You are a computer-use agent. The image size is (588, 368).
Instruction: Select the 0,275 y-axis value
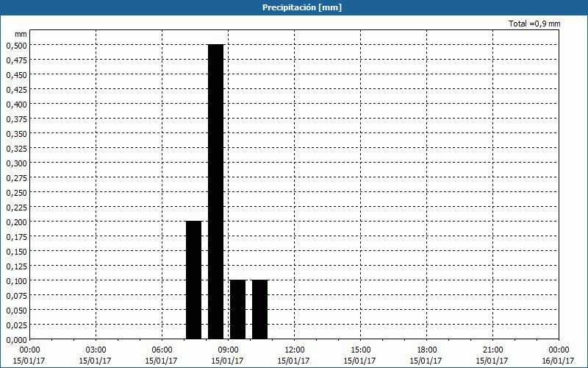pos(16,178)
